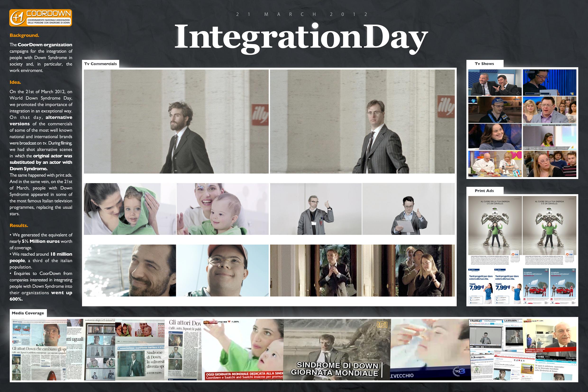This screenshot has height=392, width=588.
Task: Click the bold '5½ Million euros' text
Action: (x=41, y=241)
